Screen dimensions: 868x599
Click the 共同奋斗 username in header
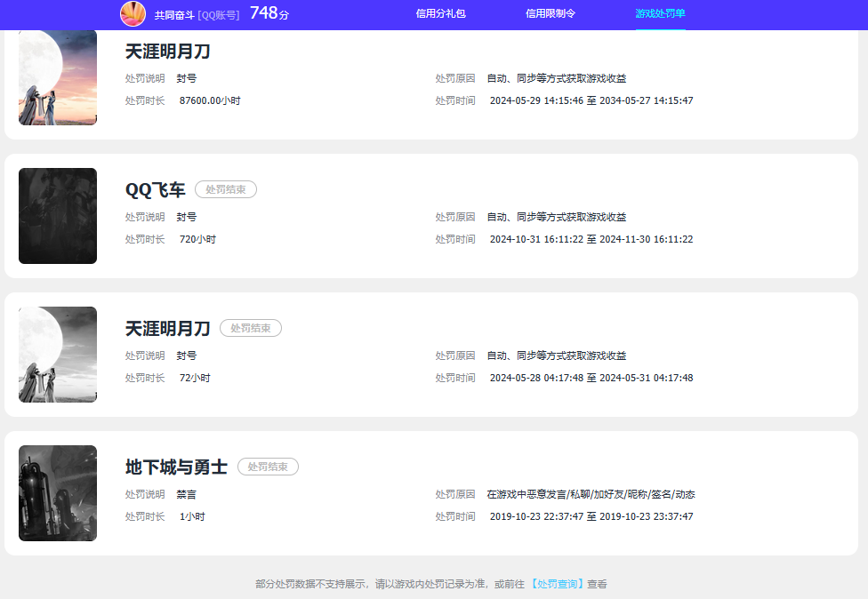173,15
